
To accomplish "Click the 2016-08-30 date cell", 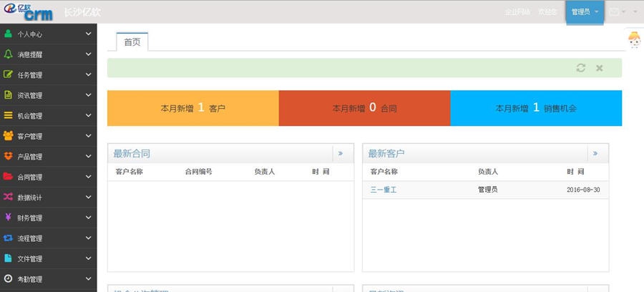I will pos(583,190).
